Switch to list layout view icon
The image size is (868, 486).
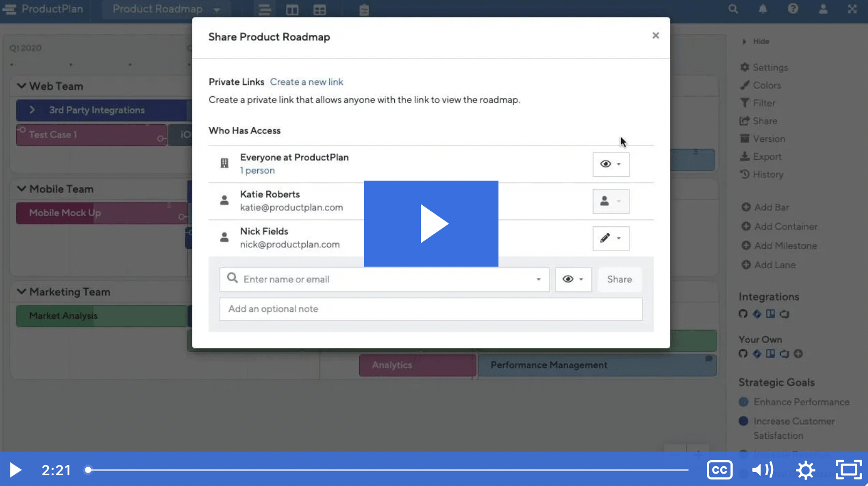(x=292, y=10)
